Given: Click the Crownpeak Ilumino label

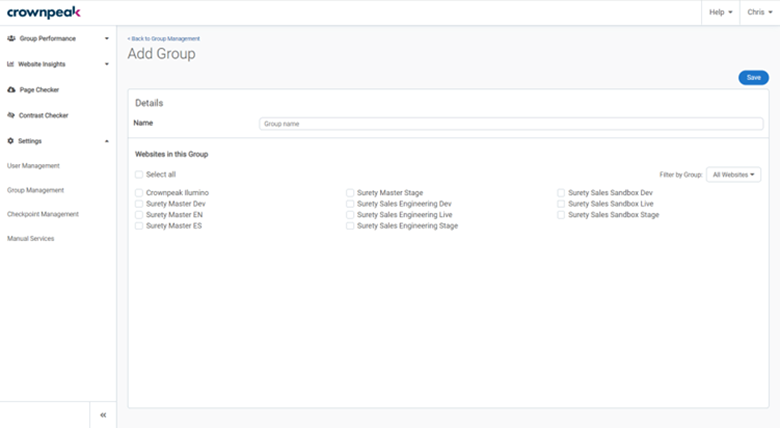Looking at the screenshot, I should point(177,193).
